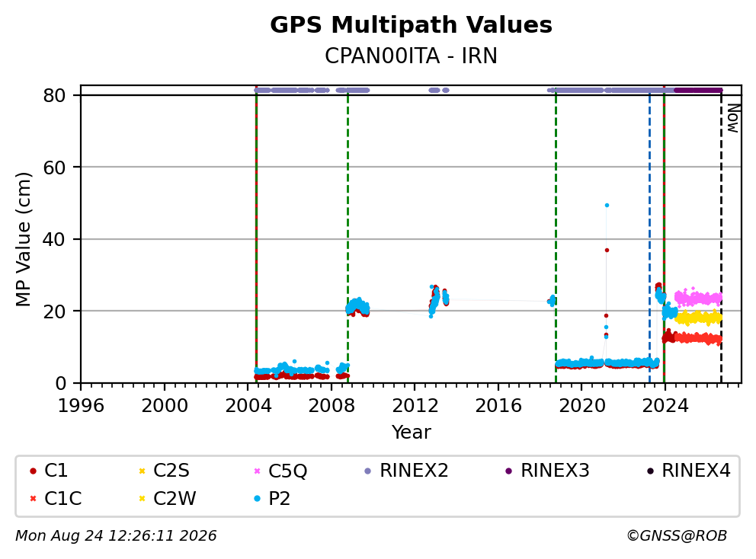Click the MP Value (cm) axis label

(23, 239)
